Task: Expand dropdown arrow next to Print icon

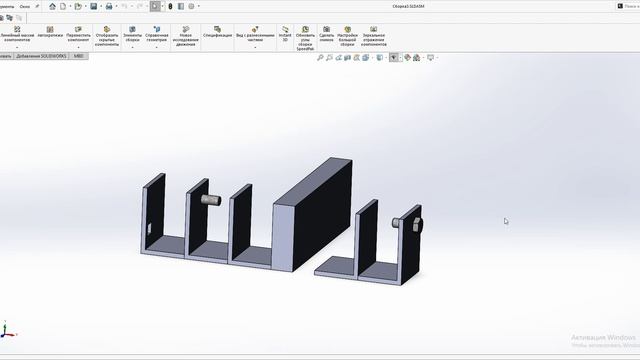Action: [116, 6]
